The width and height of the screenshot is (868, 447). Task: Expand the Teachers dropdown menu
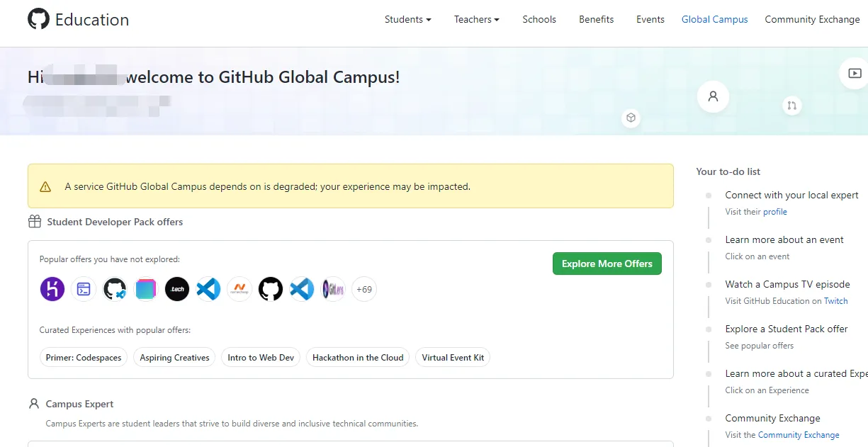pyautogui.click(x=476, y=19)
